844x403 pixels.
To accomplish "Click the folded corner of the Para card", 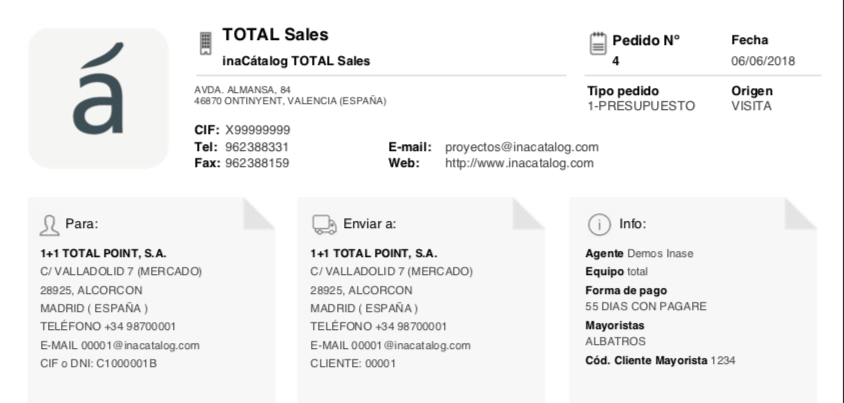I will coord(259,214).
